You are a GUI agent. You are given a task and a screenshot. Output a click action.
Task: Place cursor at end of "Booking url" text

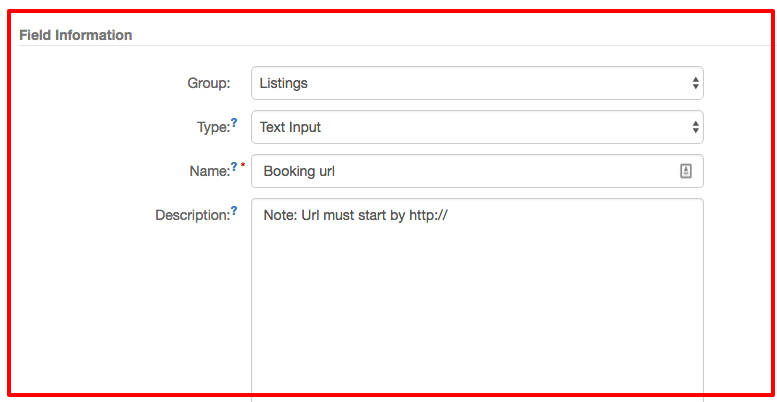tap(336, 172)
